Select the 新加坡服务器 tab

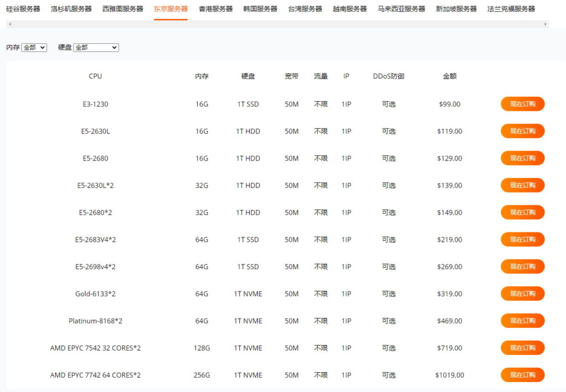click(456, 9)
